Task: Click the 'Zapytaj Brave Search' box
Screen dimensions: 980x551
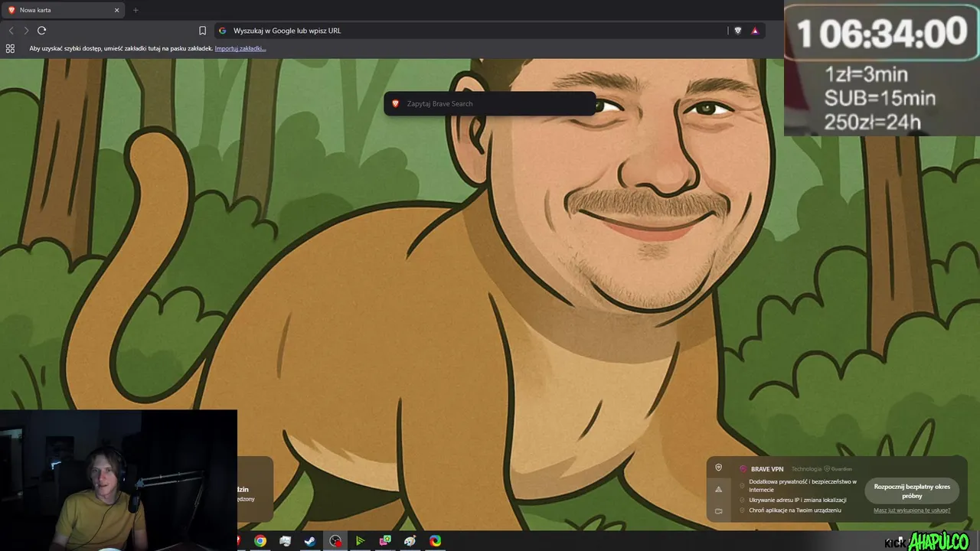Action: tap(489, 103)
